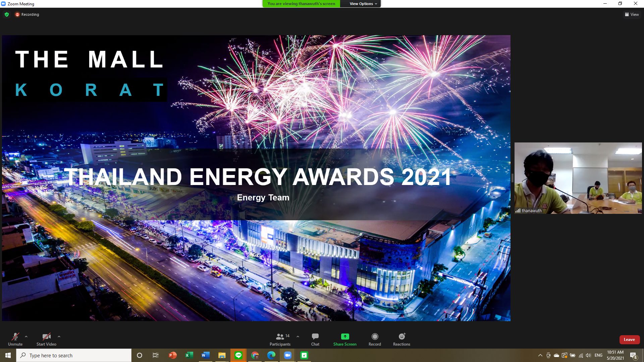Viewport: 644px width, 362px height.
Task: Minimize the Zoom Meeting window
Action: click(x=605, y=4)
